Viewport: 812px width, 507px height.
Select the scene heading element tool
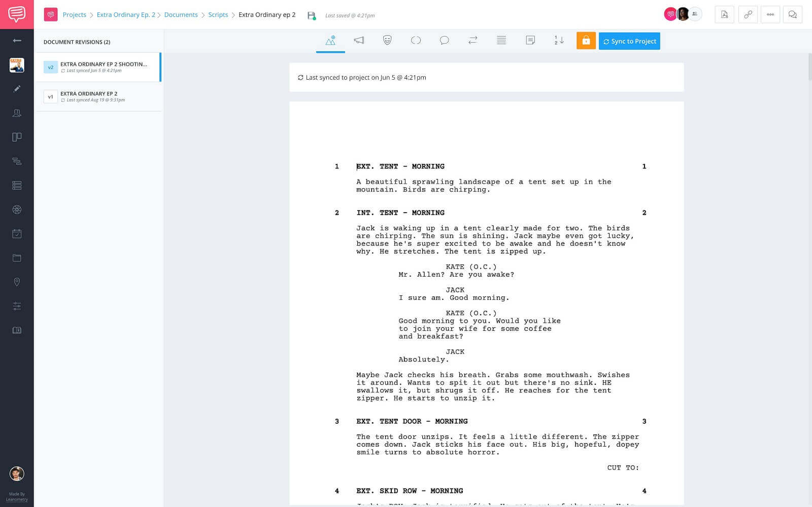(x=330, y=41)
